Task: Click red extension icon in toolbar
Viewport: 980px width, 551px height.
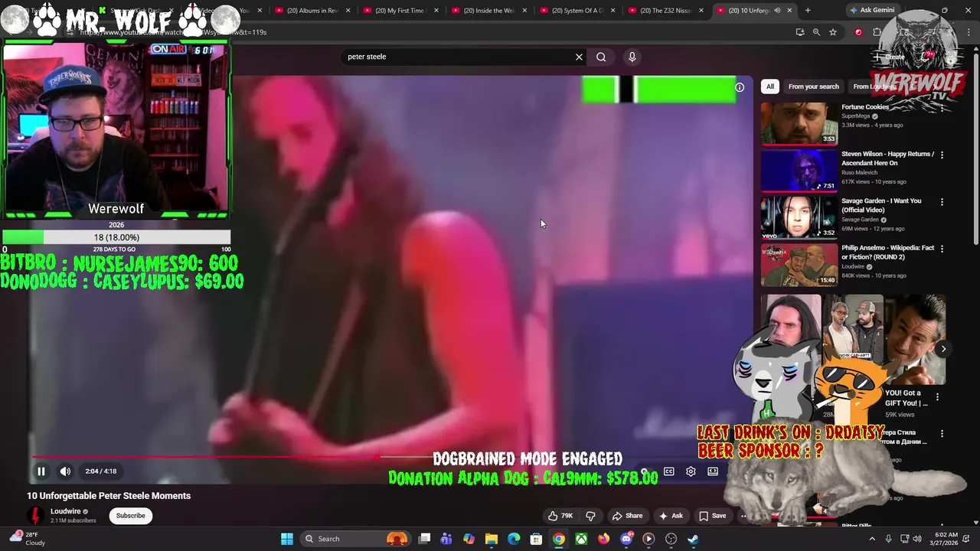Action: 858,32
